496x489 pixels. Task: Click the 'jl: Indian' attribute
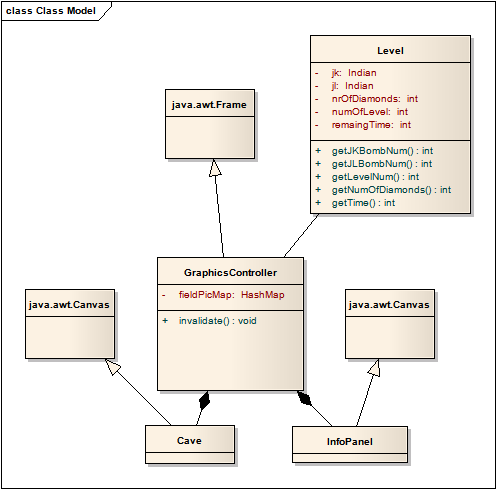[352, 86]
